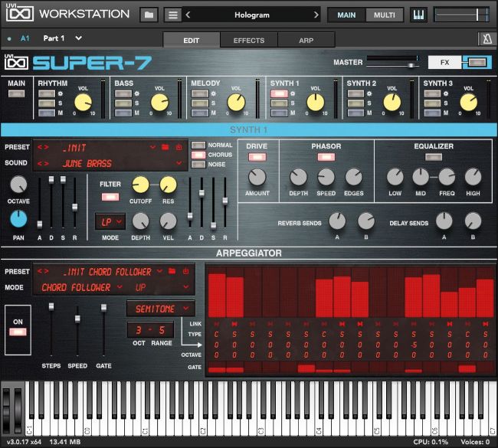The width and height of the screenshot is (498, 448).
Task: Toggle the arpeggiator ON switch
Action: [x=18, y=332]
